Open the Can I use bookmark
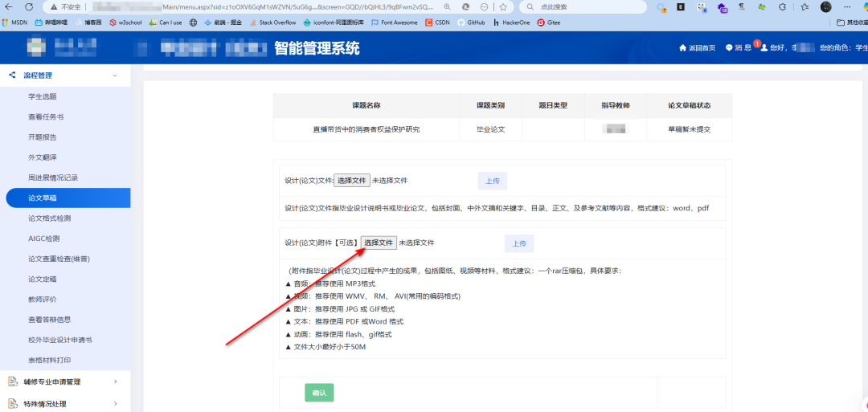The image size is (868, 412). 166,22
